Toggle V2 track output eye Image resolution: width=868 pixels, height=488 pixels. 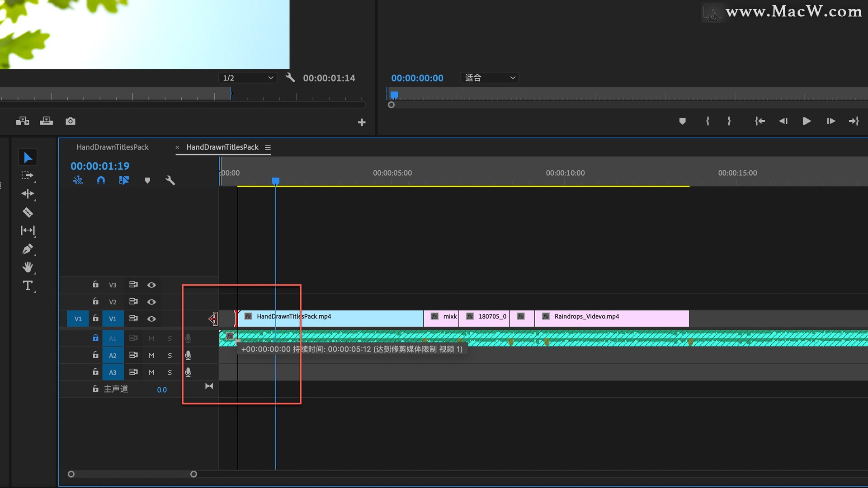click(x=151, y=301)
